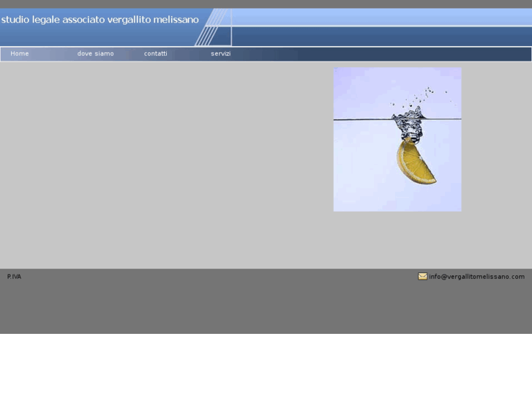Click the studio legale associato vergallito melissano title
This screenshot has height=399, width=532.
tap(100, 20)
